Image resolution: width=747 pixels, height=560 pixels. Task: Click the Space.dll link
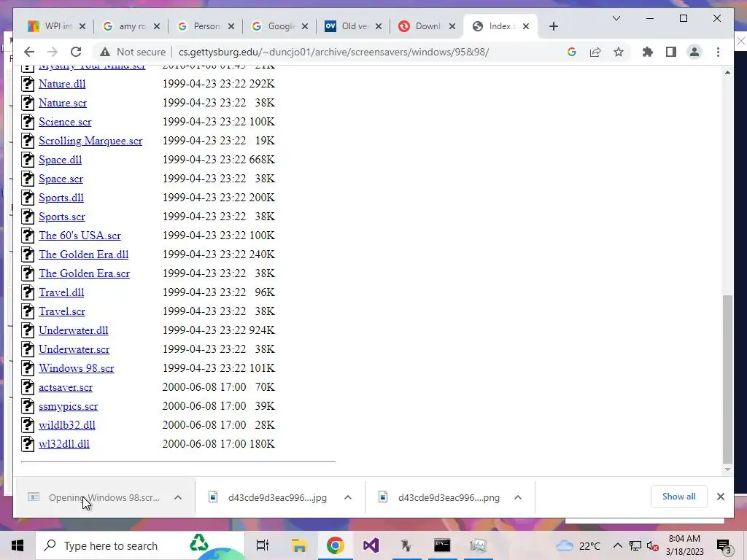[60, 160]
